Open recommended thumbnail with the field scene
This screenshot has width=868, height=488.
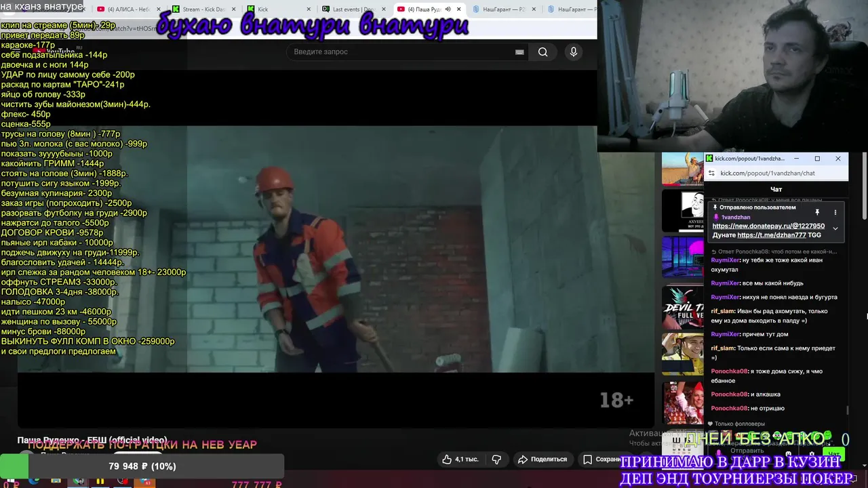pos(683,169)
